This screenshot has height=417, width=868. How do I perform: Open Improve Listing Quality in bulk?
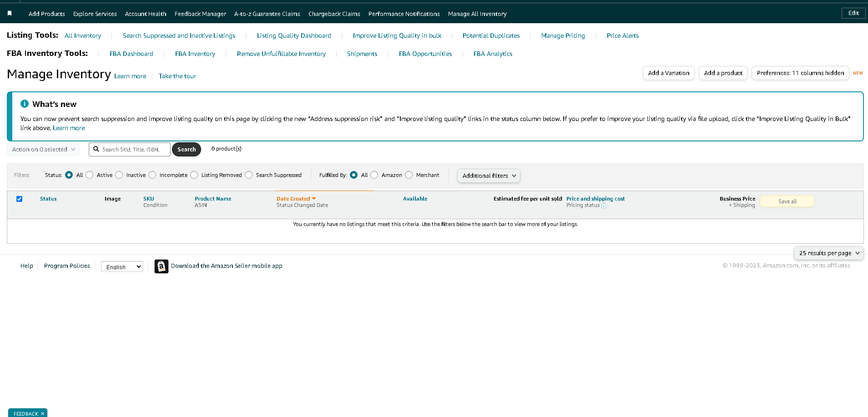tap(397, 35)
